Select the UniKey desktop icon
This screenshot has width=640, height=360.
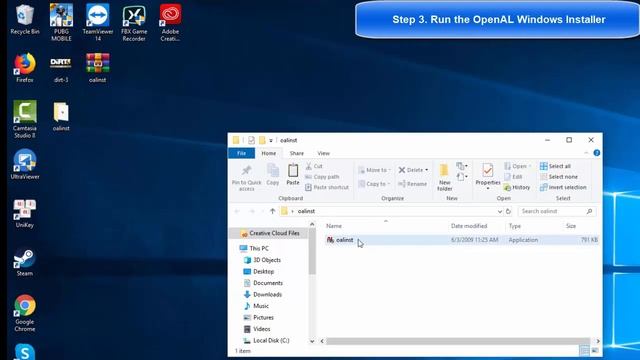pos(25,213)
